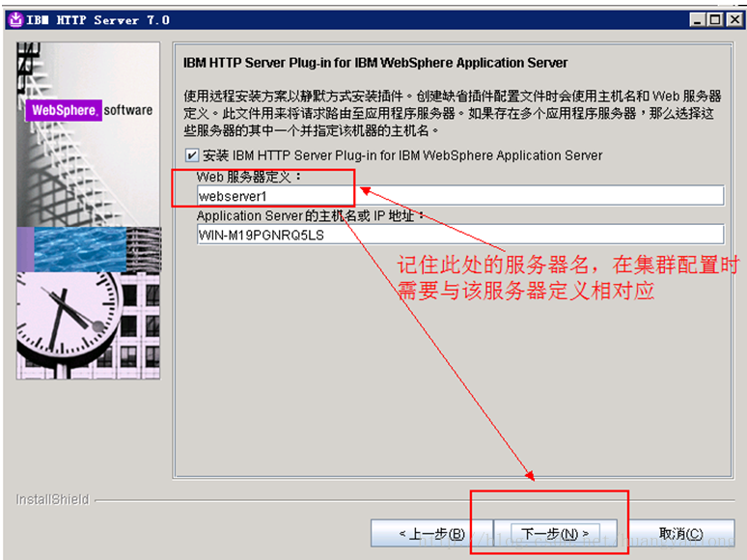Click the Web server definition field with webserver1
The height and width of the screenshot is (560, 747).
point(460,196)
